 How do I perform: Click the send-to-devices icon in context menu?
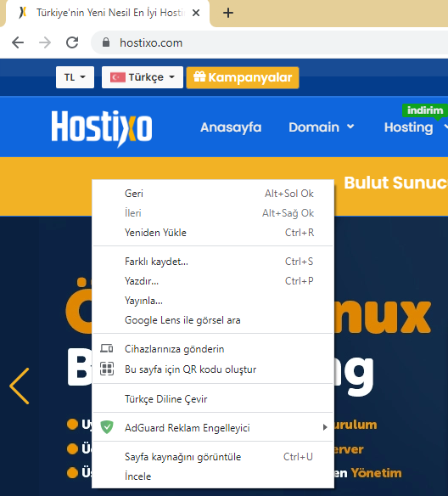click(107, 348)
